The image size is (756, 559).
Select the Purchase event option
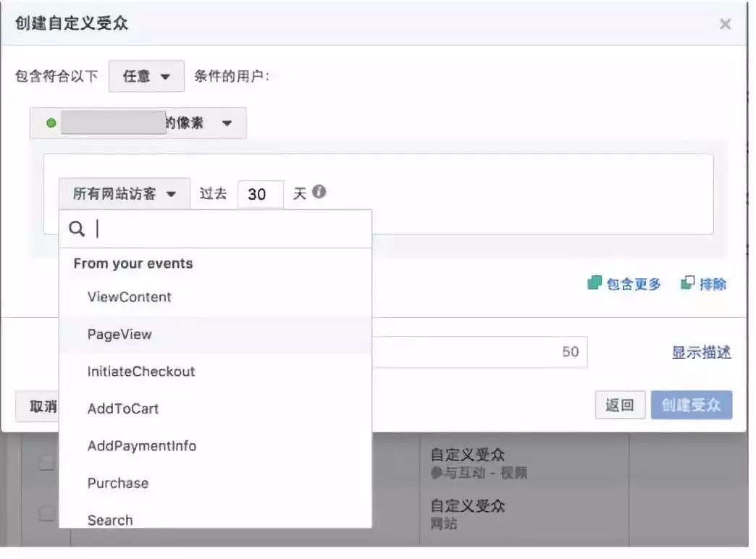pyautogui.click(x=118, y=483)
